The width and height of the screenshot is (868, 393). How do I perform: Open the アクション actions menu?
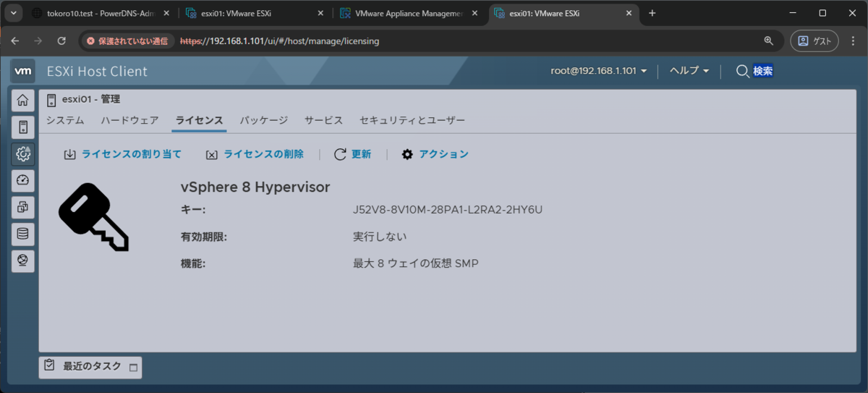[435, 154]
